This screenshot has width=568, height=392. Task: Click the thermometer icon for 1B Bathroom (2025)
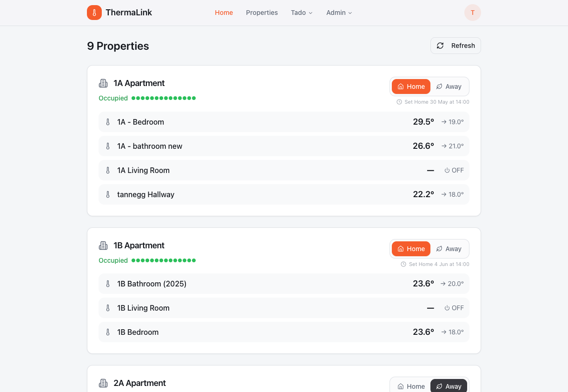pos(108,284)
